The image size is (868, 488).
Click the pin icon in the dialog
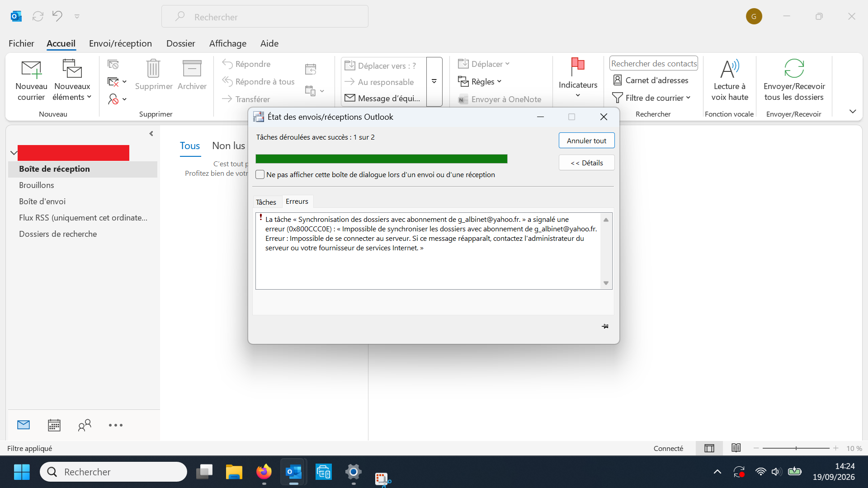605,326
